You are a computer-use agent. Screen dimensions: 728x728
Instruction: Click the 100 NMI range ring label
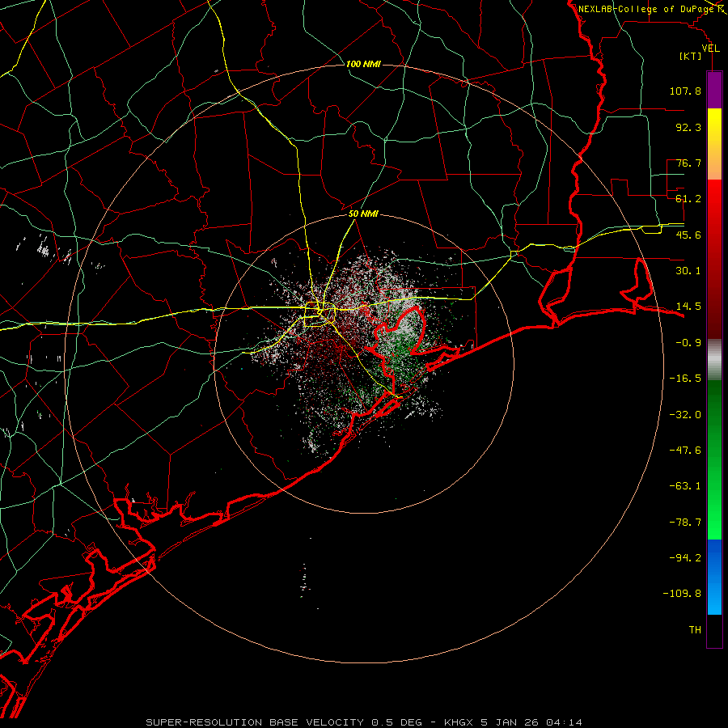pos(363,64)
